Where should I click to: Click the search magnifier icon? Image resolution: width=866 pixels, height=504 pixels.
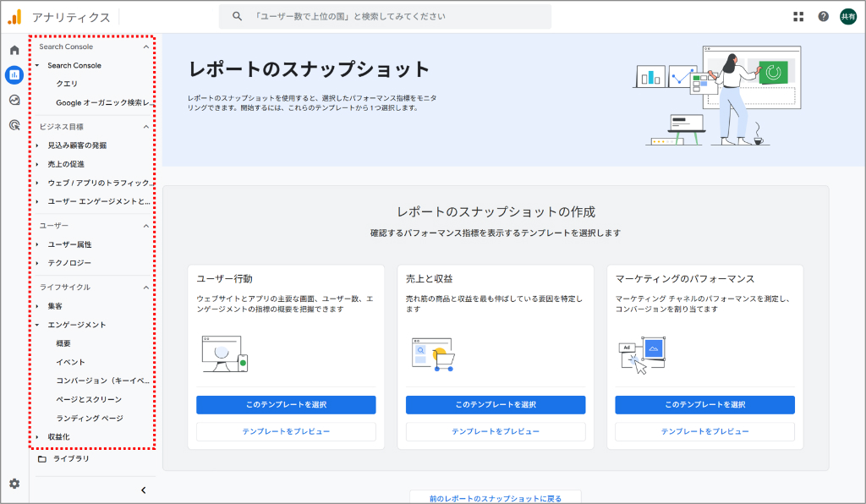coord(237,16)
